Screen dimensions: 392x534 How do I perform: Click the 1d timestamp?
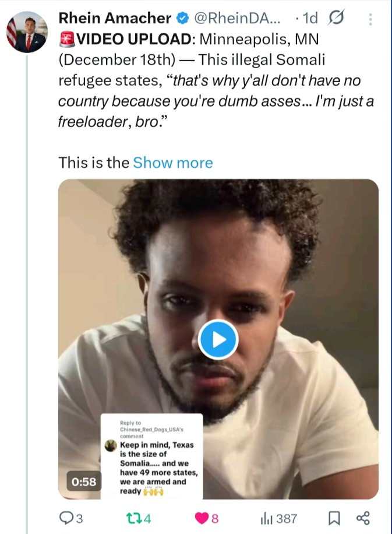(x=309, y=19)
